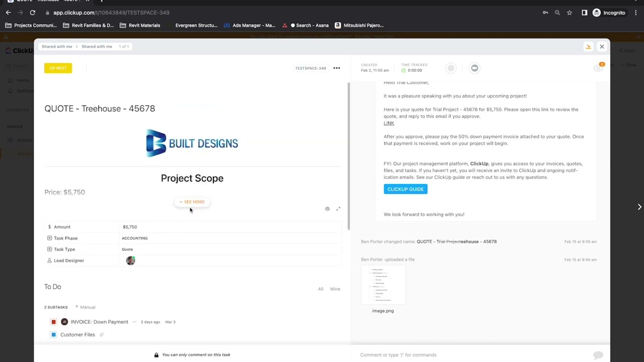Image resolution: width=644 pixels, height=362 pixels.
Task: Expand description with SEE MORE
Action: (192, 202)
